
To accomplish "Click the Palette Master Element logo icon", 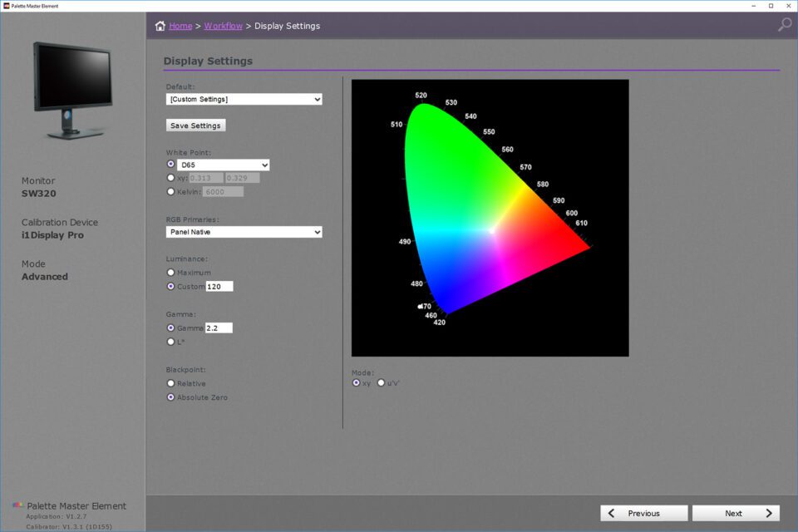I will 17,505.
